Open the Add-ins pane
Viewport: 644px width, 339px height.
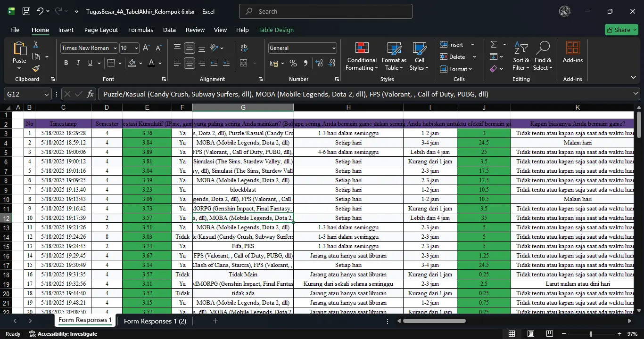pos(572,53)
